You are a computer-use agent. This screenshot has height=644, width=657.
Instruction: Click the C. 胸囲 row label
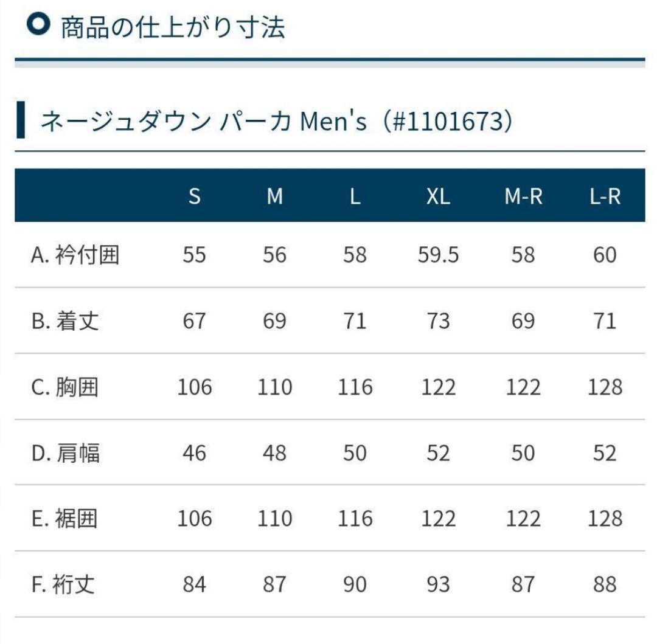[64, 387]
